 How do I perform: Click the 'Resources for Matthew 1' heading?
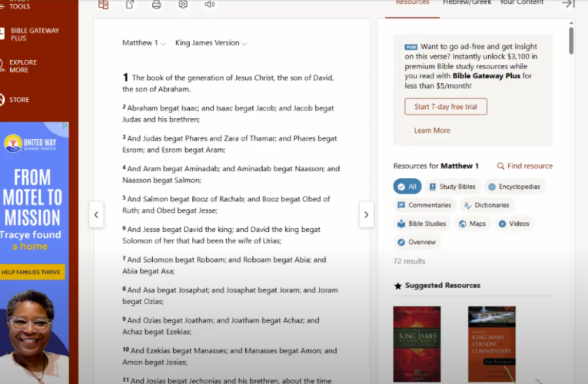(436, 166)
